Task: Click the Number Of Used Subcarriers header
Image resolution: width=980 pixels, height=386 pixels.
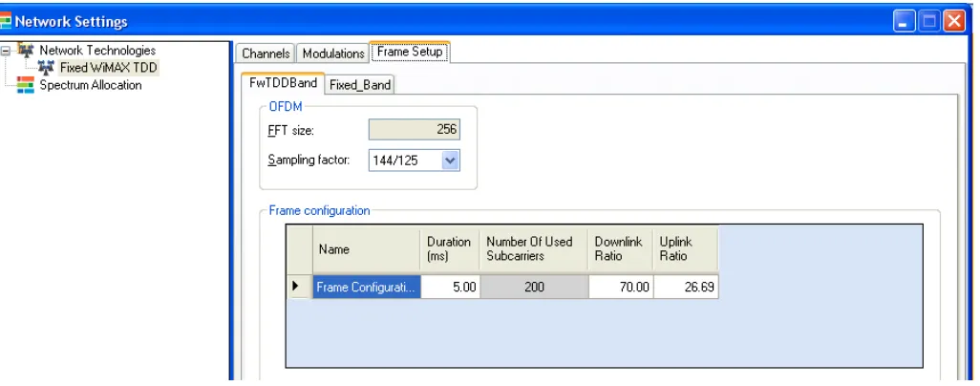Action: tap(534, 249)
